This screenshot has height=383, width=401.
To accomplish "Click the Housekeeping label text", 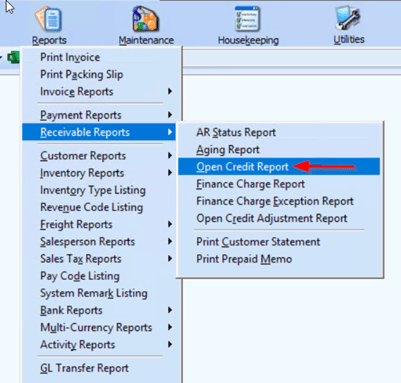I will [x=248, y=40].
